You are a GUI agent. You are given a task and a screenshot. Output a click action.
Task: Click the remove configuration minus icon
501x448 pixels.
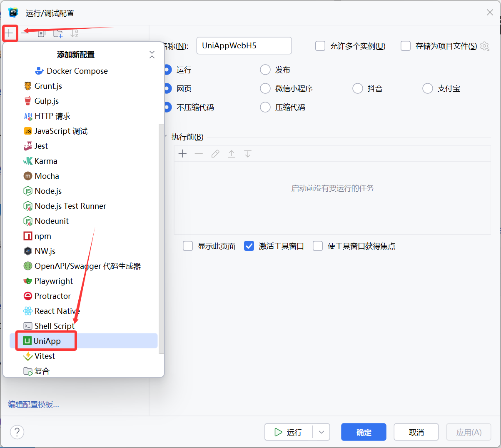tap(25, 33)
